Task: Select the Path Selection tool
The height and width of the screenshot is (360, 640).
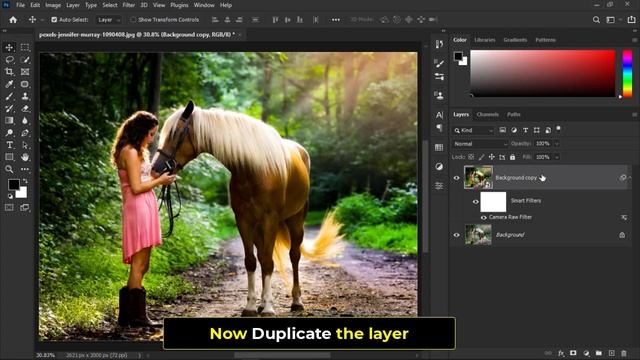Action: pyautogui.click(x=25, y=145)
